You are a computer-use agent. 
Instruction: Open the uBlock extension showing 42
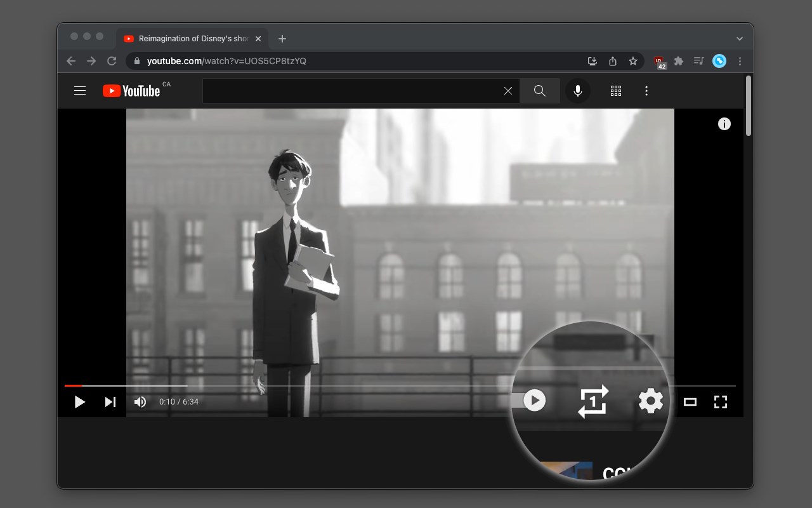pos(660,62)
